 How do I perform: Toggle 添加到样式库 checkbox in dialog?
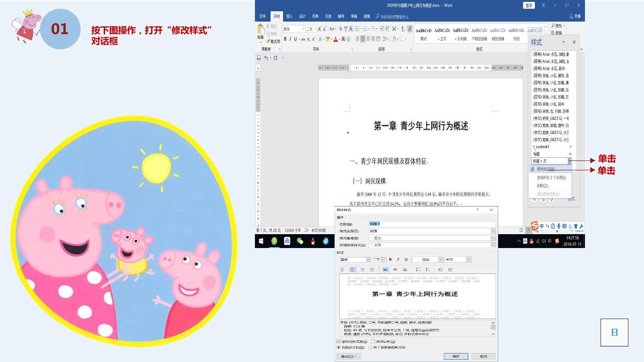point(339,341)
